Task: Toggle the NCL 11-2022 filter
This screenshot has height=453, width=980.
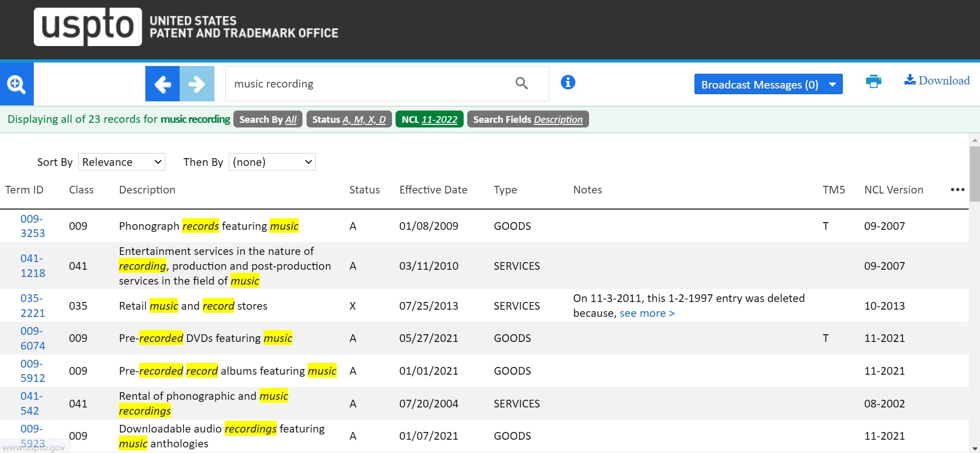Action: [429, 120]
